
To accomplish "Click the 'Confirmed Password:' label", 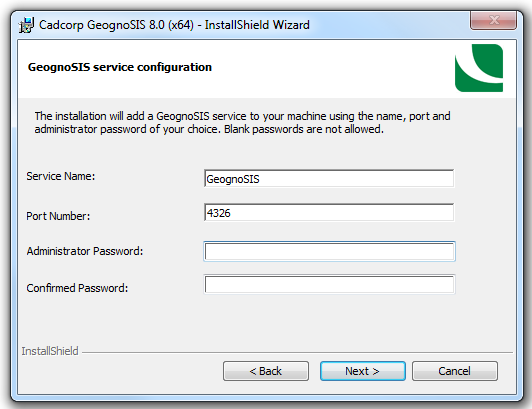I will [77, 288].
